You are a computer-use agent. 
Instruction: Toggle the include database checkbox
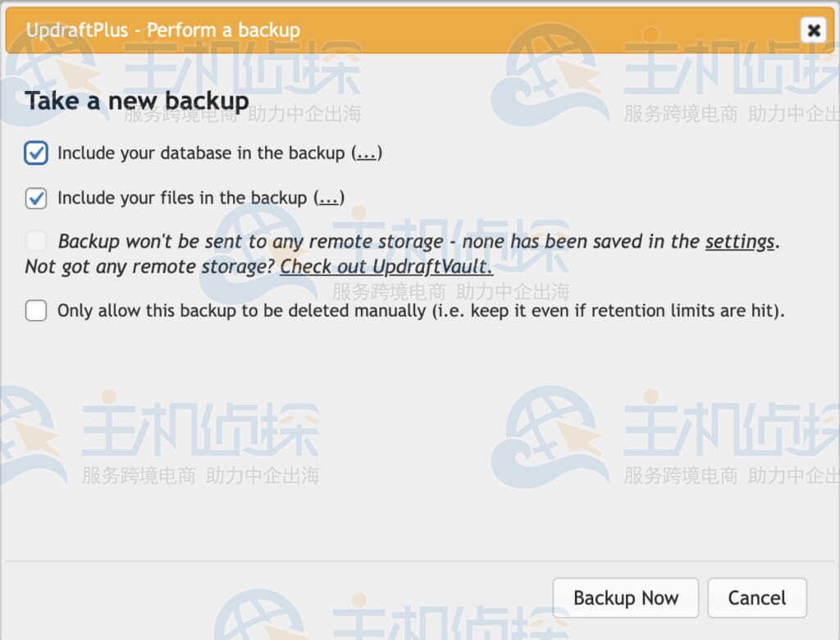point(36,153)
